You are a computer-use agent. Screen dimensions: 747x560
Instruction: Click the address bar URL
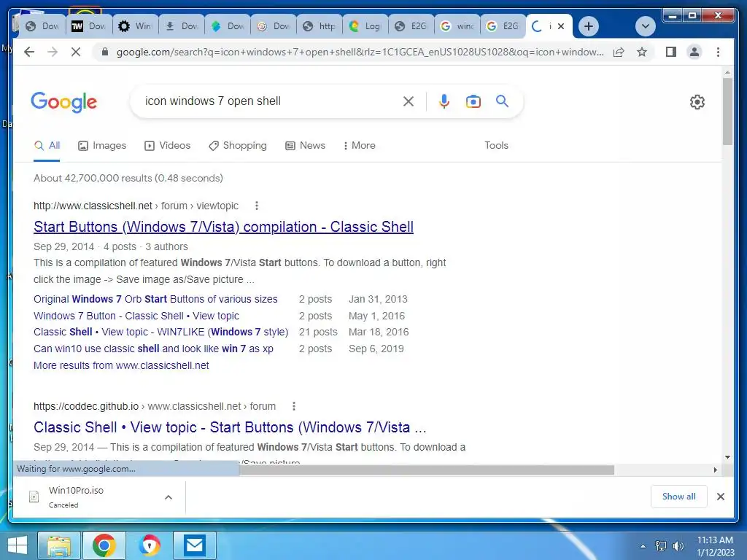[x=360, y=52]
